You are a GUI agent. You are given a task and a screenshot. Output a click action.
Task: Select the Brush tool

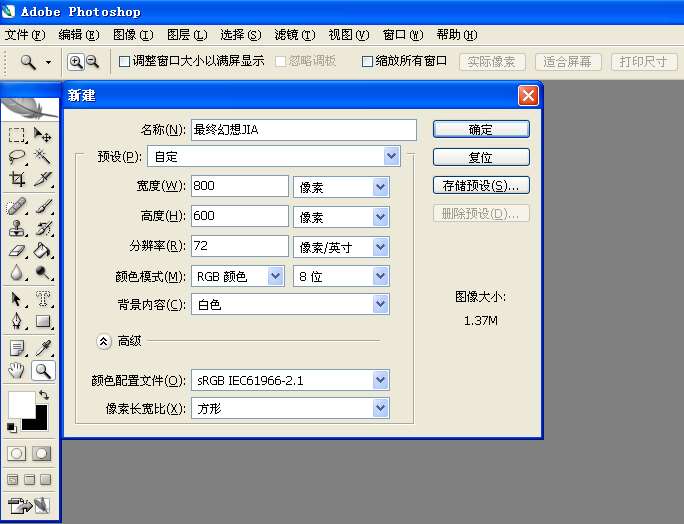click(x=42, y=206)
